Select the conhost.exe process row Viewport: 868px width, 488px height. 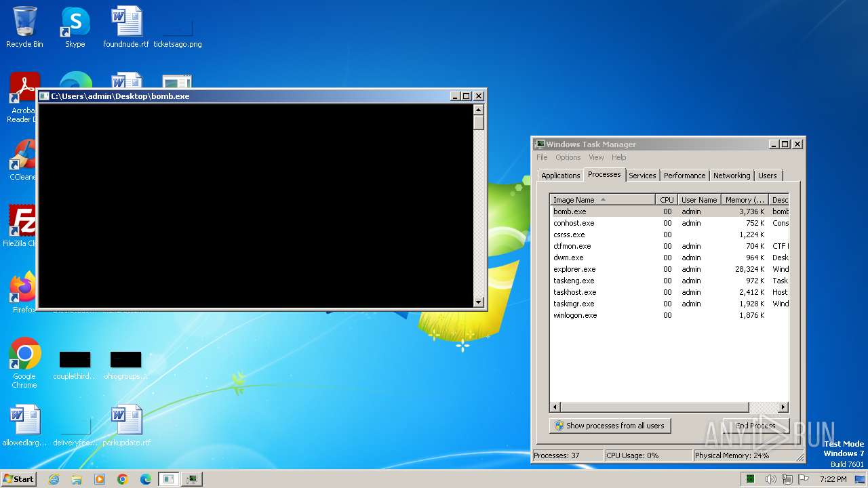tap(669, 223)
